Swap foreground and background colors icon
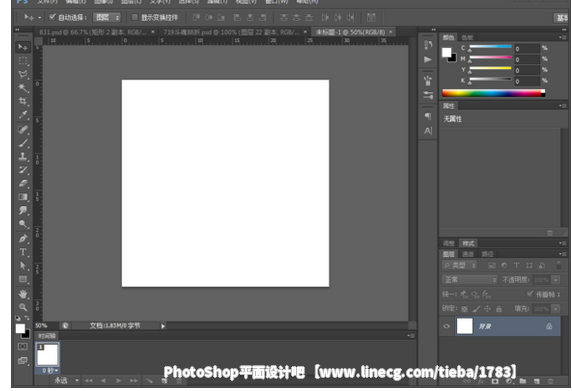 pyautogui.click(x=27, y=318)
